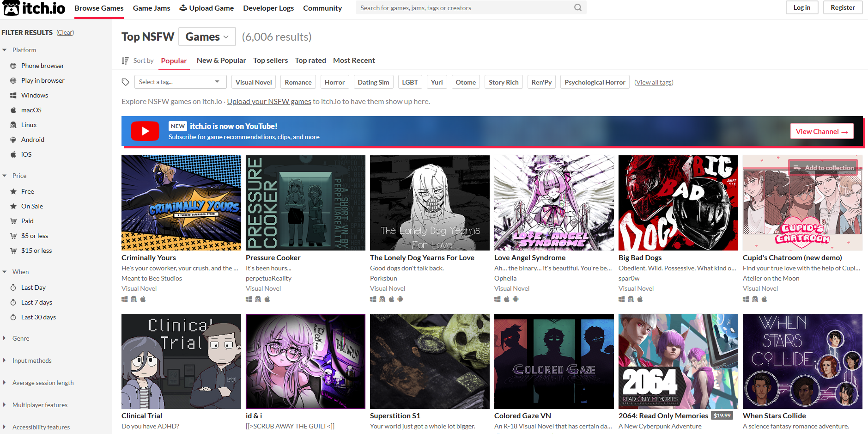Click Add to collection on Cupid's Chatroom
Screen dimensions: 868x434
coord(823,167)
